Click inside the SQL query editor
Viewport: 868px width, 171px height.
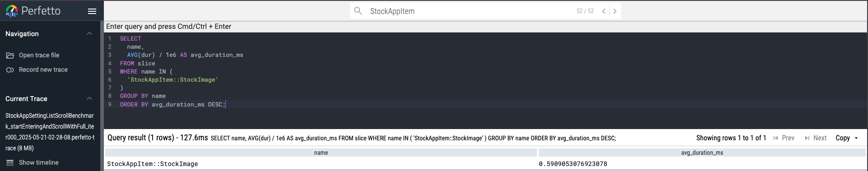pos(485,80)
